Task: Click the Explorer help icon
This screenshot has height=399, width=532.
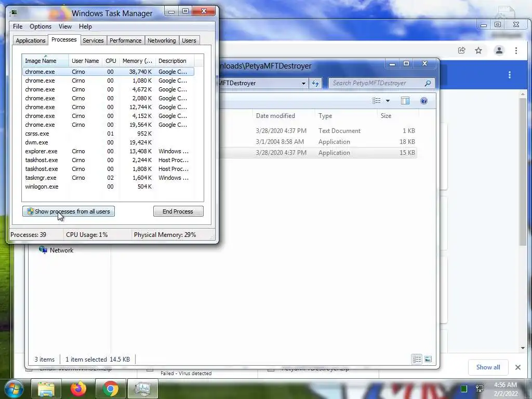Action: [x=423, y=101]
